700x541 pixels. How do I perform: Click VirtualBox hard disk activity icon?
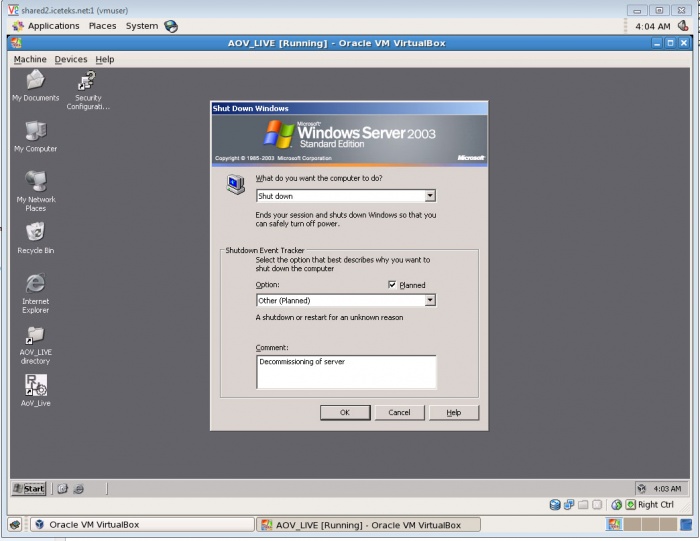(x=555, y=505)
